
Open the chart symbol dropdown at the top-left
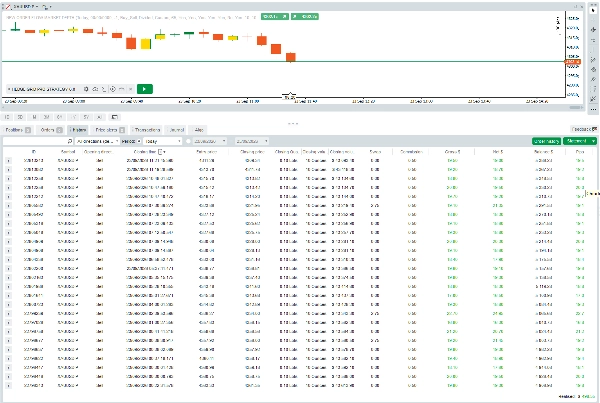pyautogui.click(x=26, y=7)
